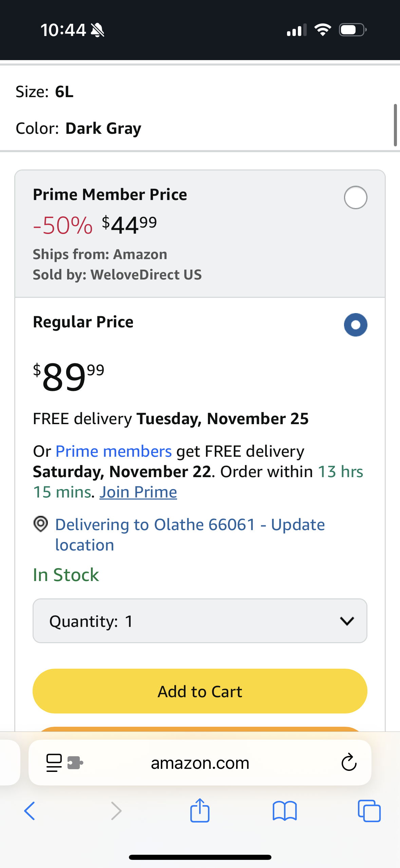The width and height of the screenshot is (400, 868).
Task: Select the Prime Member Price radio button
Action: tap(356, 197)
